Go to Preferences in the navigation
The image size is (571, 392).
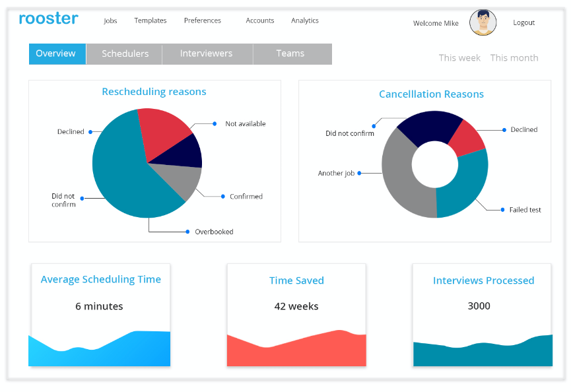(x=203, y=20)
